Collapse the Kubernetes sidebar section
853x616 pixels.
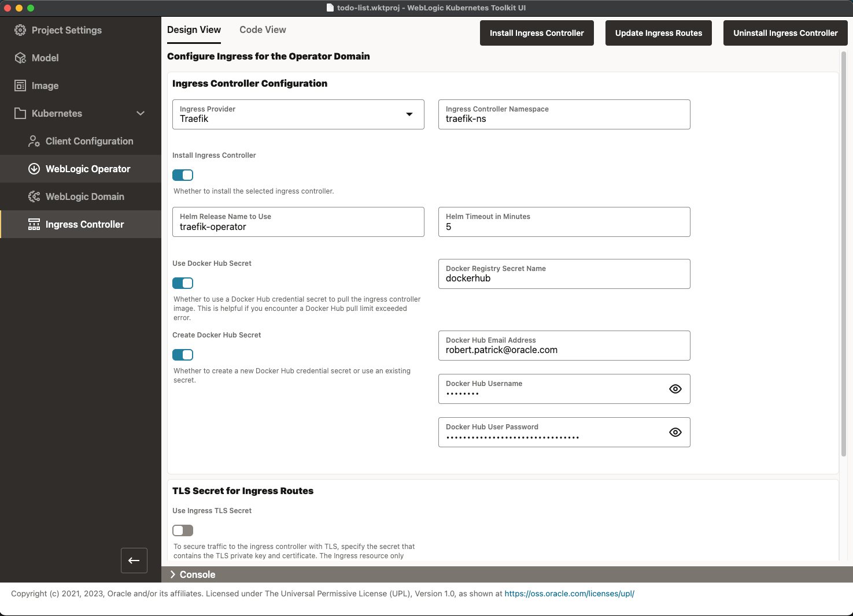141,113
